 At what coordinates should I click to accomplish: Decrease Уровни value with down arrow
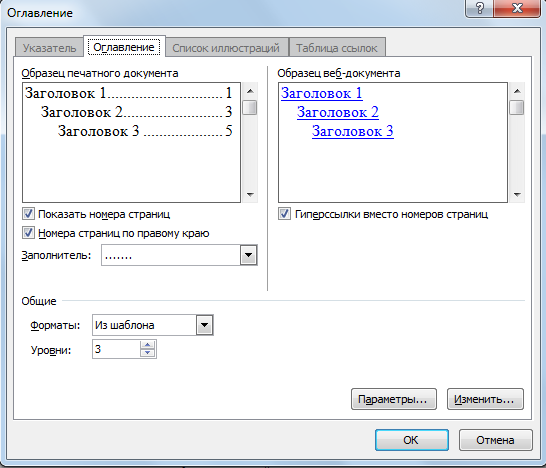click(148, 353)
